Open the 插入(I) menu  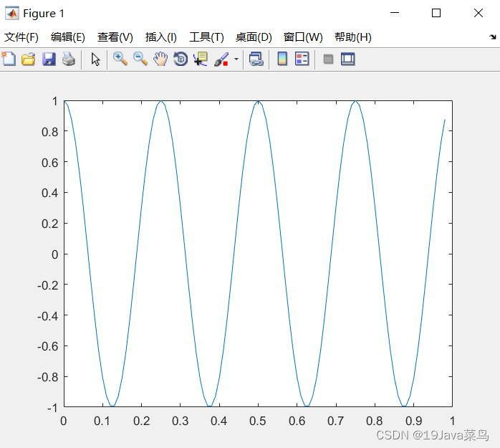pos(161,37)
